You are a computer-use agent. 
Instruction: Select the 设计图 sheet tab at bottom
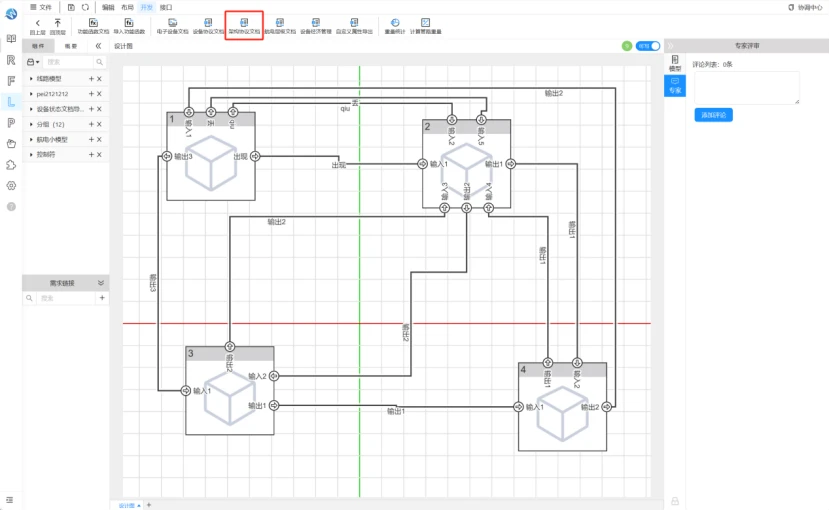[x=129, y=506]
